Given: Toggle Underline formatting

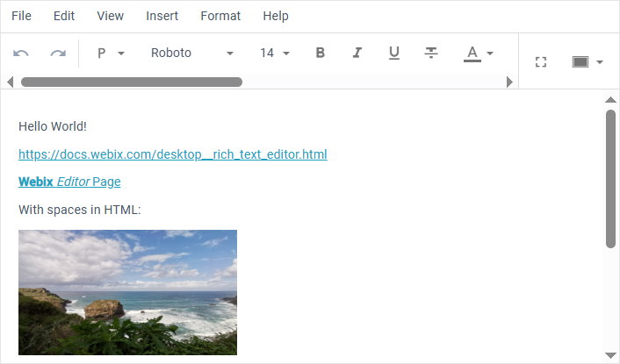Looking at the screenshot, I should pyautogui.click(x=394, y=53).
